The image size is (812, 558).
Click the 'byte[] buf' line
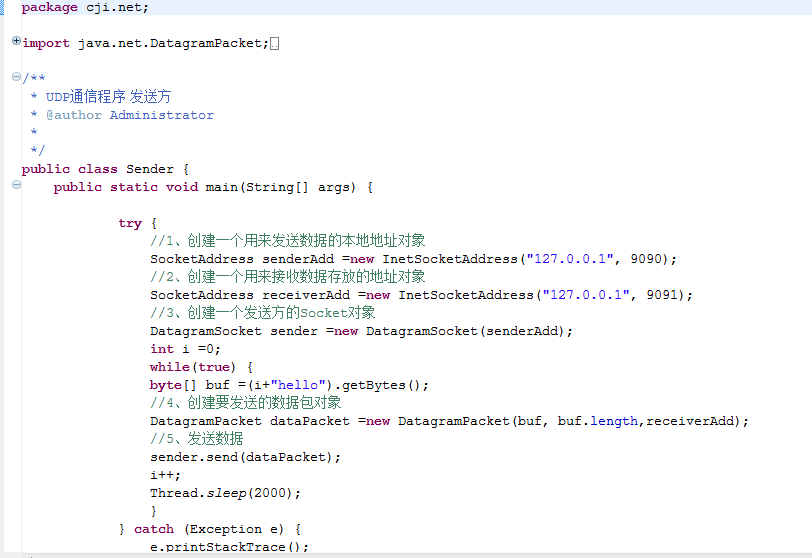click(289, 385)
